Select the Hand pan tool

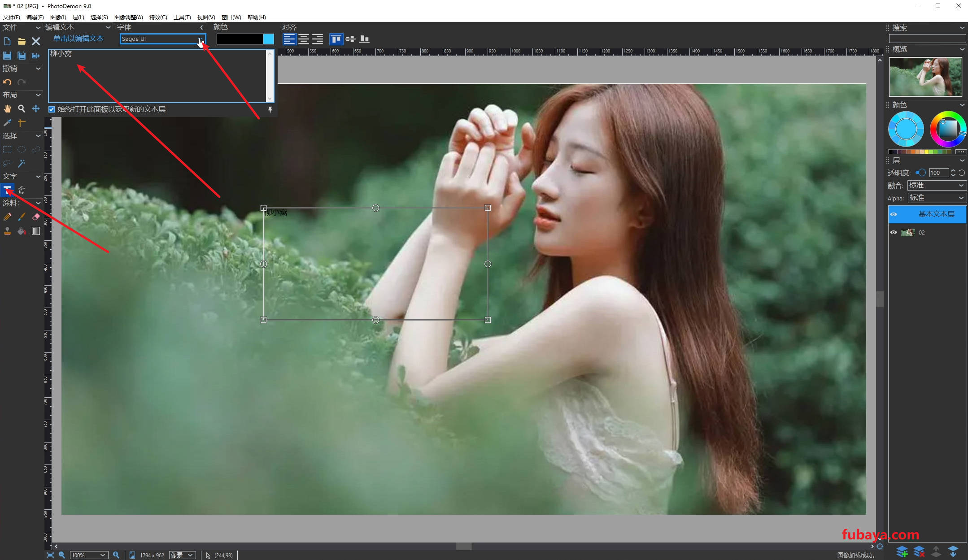pyautogui.click(x=7, y=109)
